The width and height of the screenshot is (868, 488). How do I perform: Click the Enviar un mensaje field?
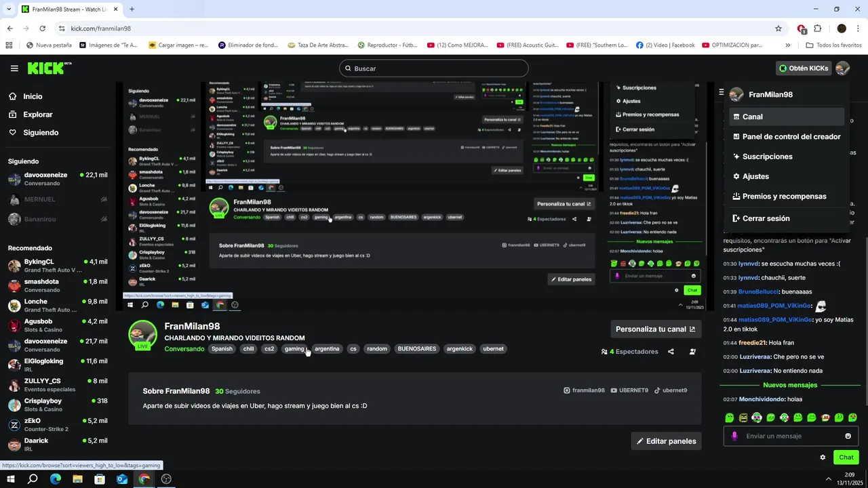[790, 436]
